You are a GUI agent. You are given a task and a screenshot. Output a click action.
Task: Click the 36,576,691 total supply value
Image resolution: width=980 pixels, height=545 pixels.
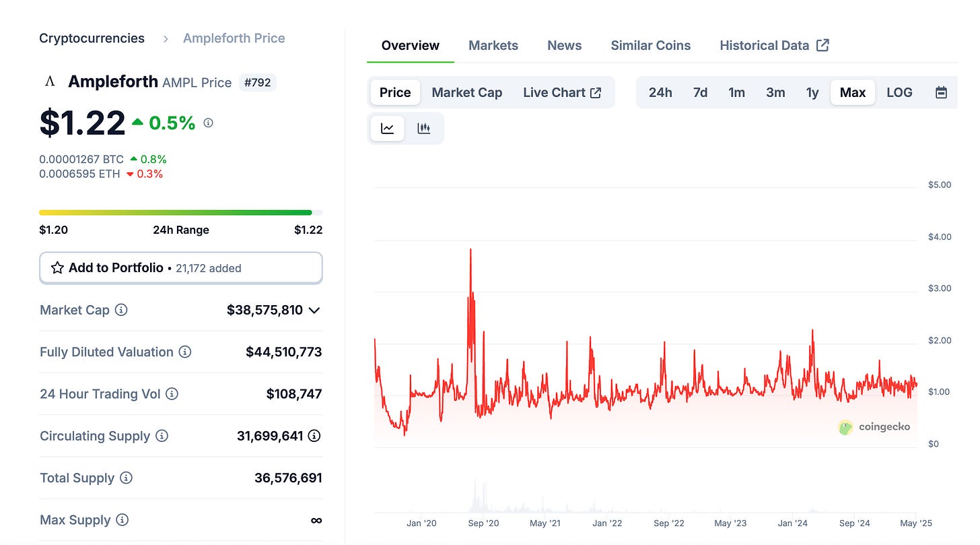point(288,478)
